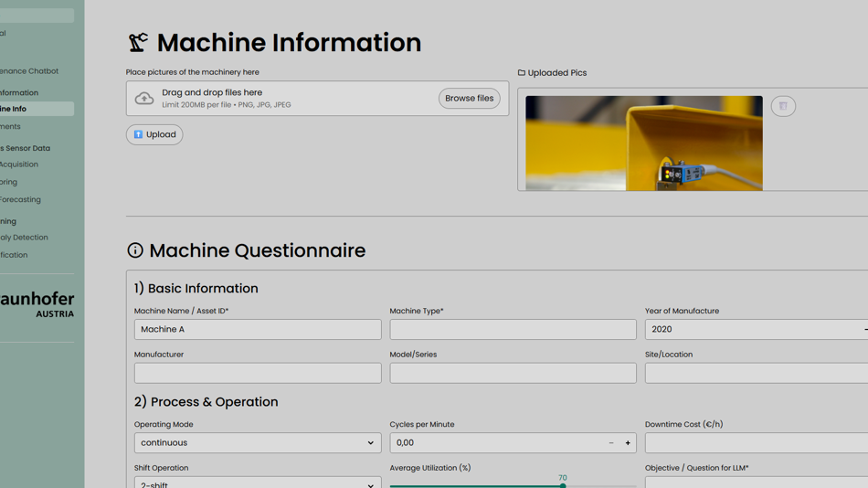Click the folder icon next to Uploaded Pics

tap(522, 73)
